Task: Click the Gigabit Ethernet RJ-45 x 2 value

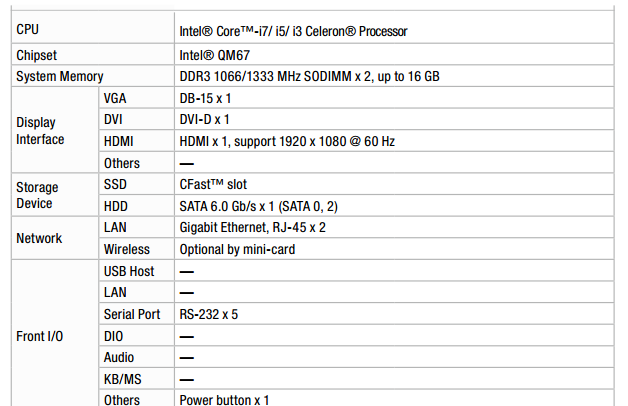Action: pyautogui.click(x=252, y=228)
